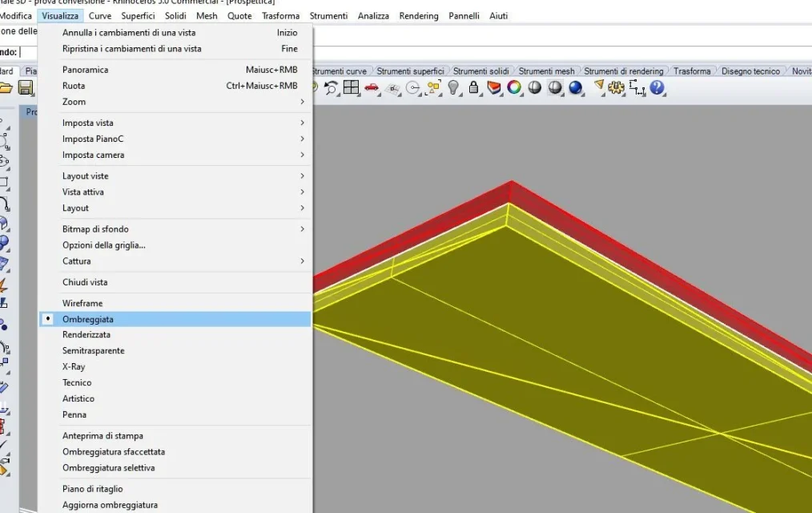The width and height of the screenshot is (812, 513).
Task: Click the save diskette icon
Action: (x=26, y=87)
